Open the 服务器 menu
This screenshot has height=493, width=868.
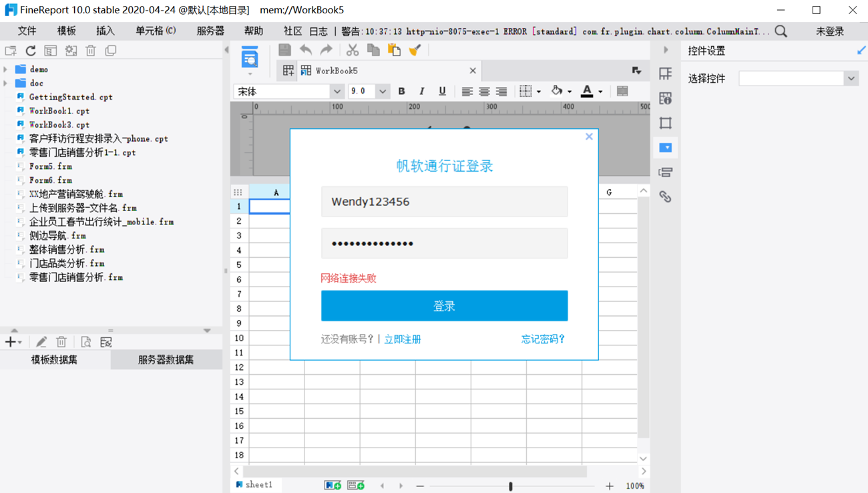[x=210, y=31]
